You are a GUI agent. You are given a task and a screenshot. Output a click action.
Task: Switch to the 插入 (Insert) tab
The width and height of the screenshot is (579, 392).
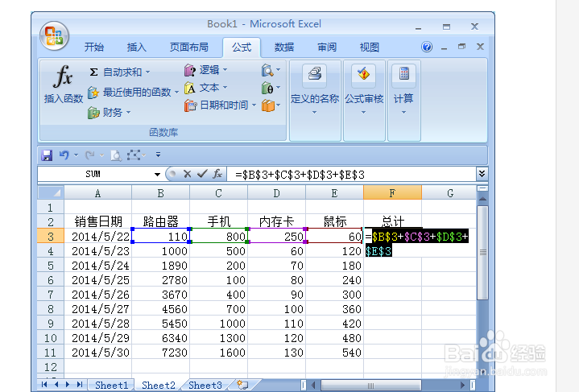pyautogui.click(x=137, y=47)
